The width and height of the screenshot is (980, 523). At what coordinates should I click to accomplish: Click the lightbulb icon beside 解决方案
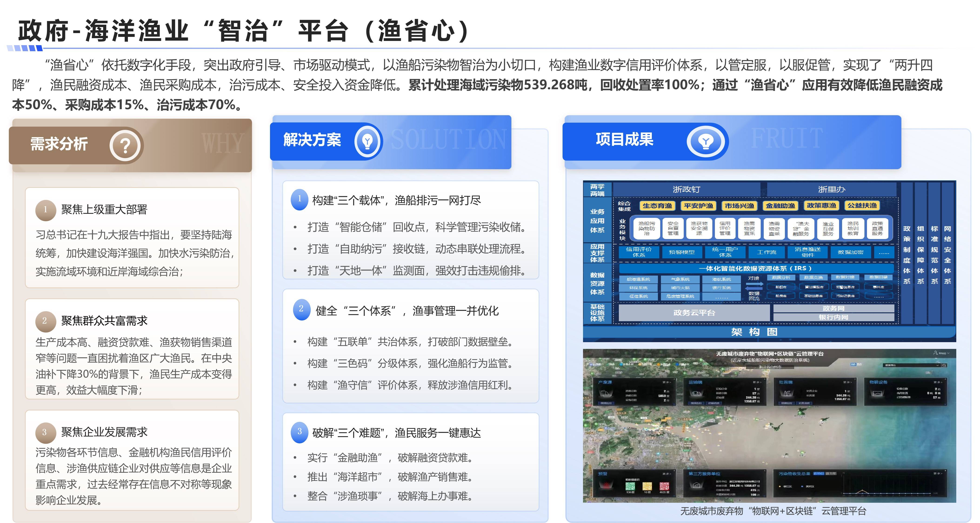click(x=367, y=142)
